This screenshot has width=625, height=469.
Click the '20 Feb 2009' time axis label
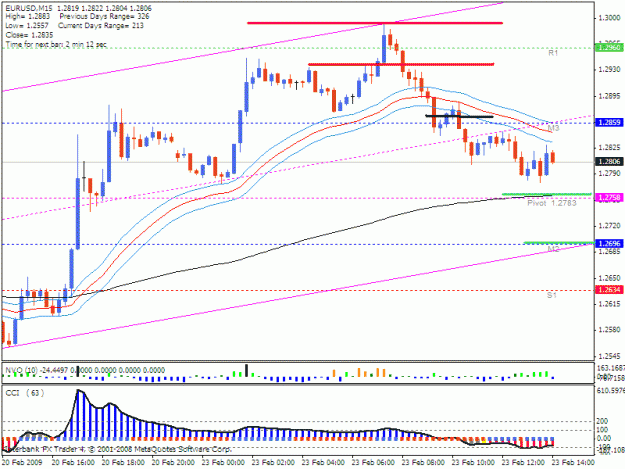tap(22, 463)
